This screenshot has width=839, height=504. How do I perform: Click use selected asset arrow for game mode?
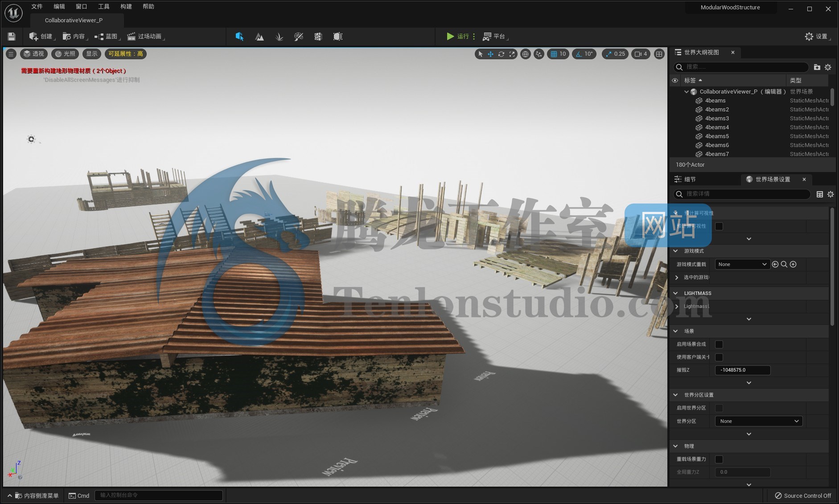[775, 264]
